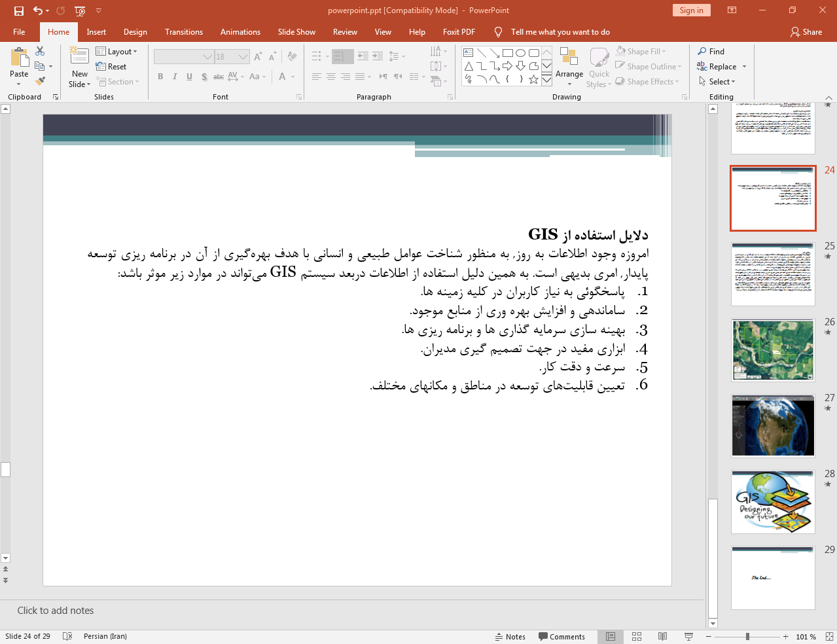Switch to the Transitions tab
Screen dimensions: 837x644
(x=184, y=31)
